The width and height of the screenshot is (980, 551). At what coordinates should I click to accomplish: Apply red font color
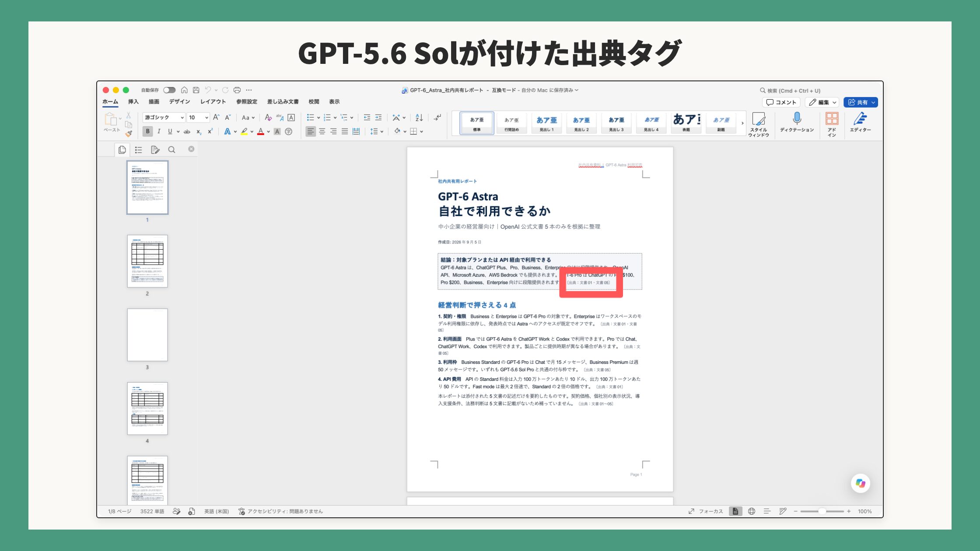tap(261, 131)
